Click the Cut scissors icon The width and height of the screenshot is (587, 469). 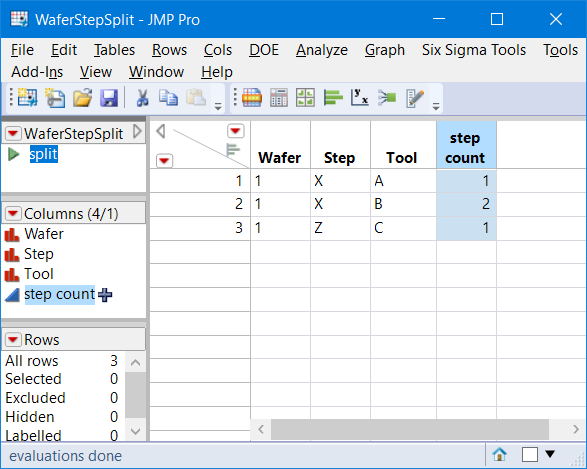click(x=142, y=98)
